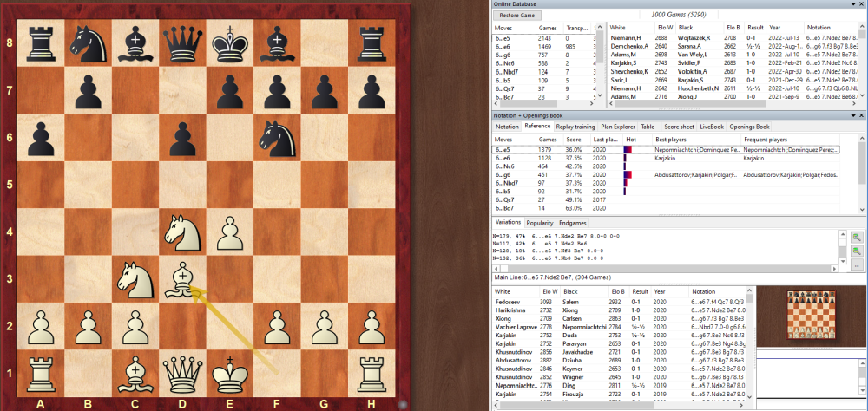This screenshot has height=411, width=868.
Task: Open the Shevchenko,K vs Volokitin,A game
Action: click(734, 71)
